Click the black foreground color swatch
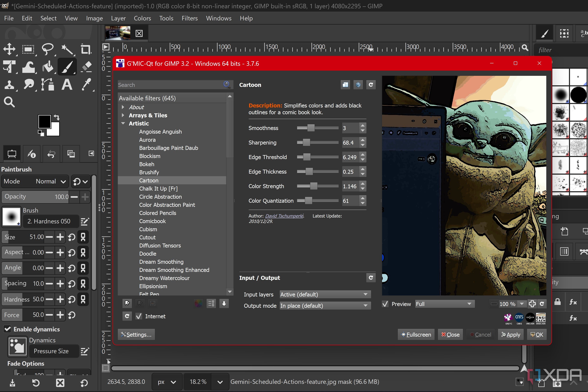The height and width of the screenshot is (392, 588). tap(44, 121)
